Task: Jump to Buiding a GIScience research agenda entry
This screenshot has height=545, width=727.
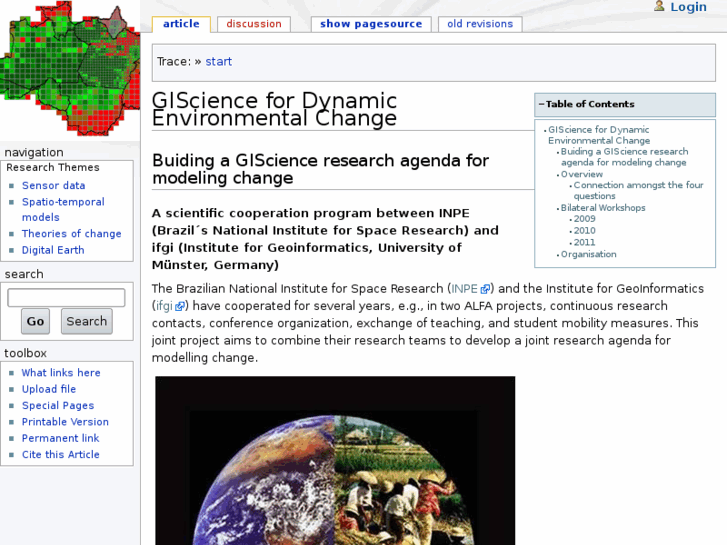Action: tap(625, 157)
